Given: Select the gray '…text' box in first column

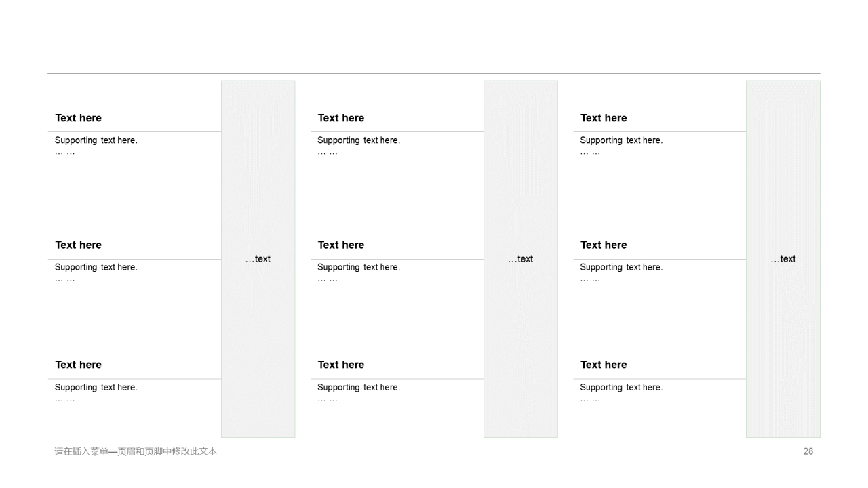Looking at the screenshot, I should point(258,259).
